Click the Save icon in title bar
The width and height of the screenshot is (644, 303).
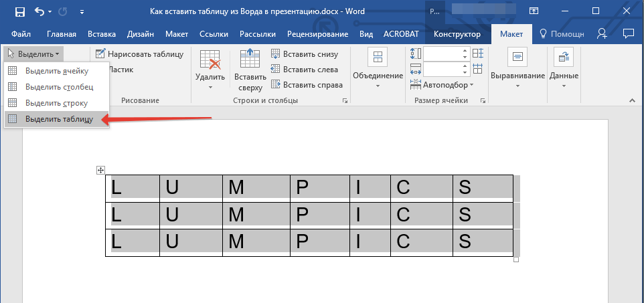19,11
